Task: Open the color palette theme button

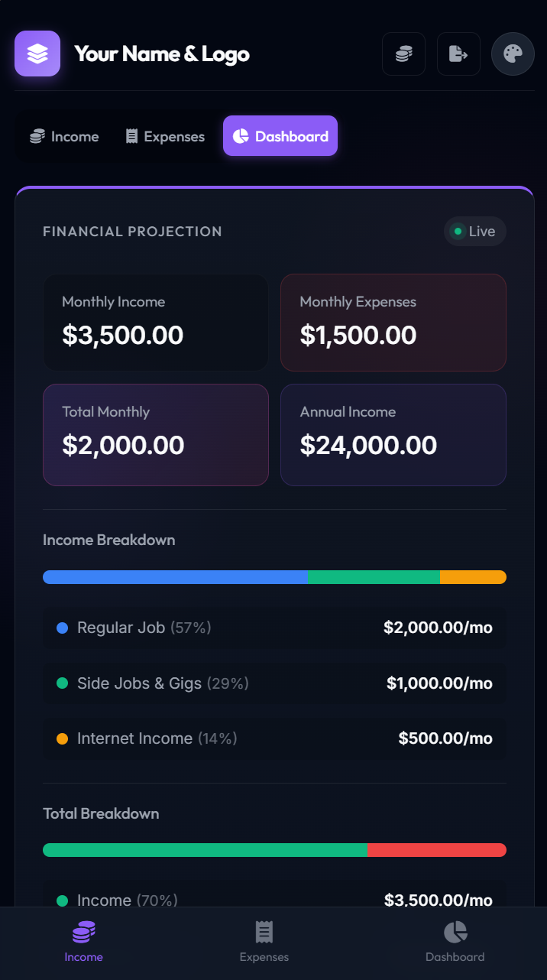Action: click(513, 54)
